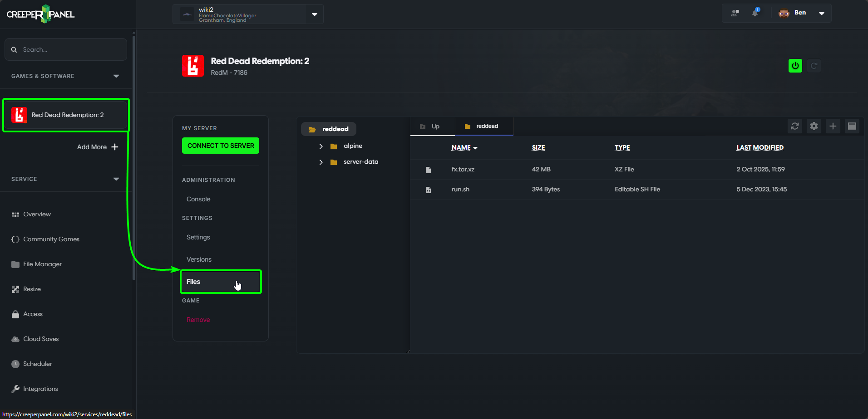Open the Console page
This screenshot has height=419, width=868.
pyautogui.click(x=198, y=199)
